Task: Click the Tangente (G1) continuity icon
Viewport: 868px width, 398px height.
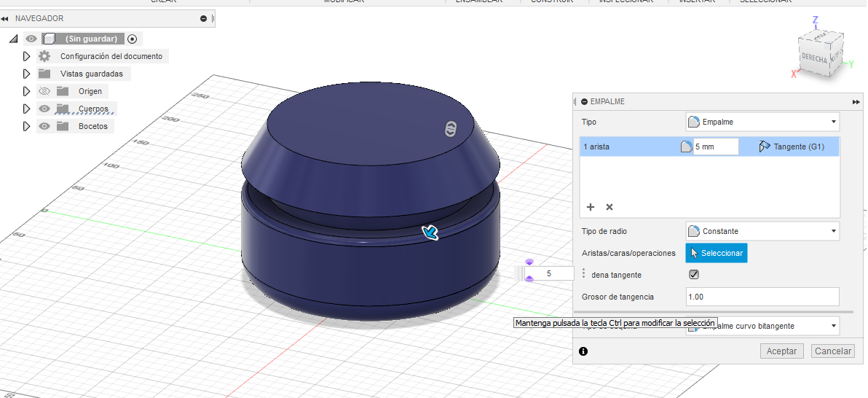Action: 765,147
